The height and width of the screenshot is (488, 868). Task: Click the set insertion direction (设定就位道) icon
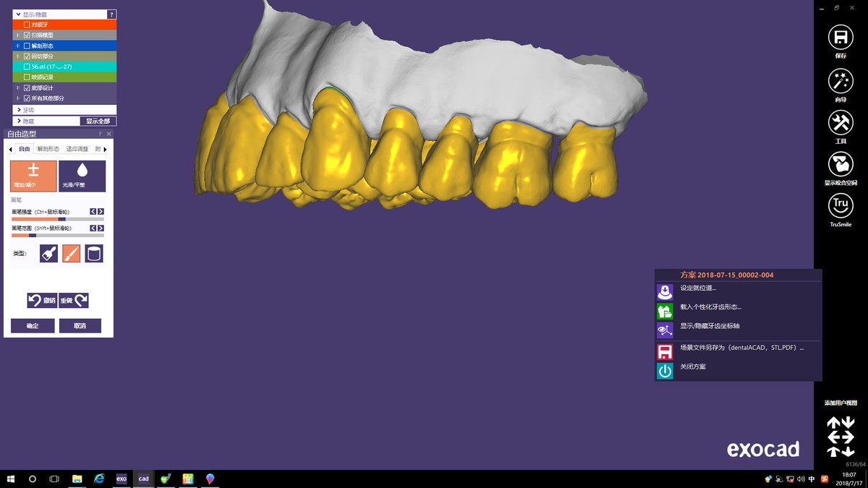(x=665, y=292)
